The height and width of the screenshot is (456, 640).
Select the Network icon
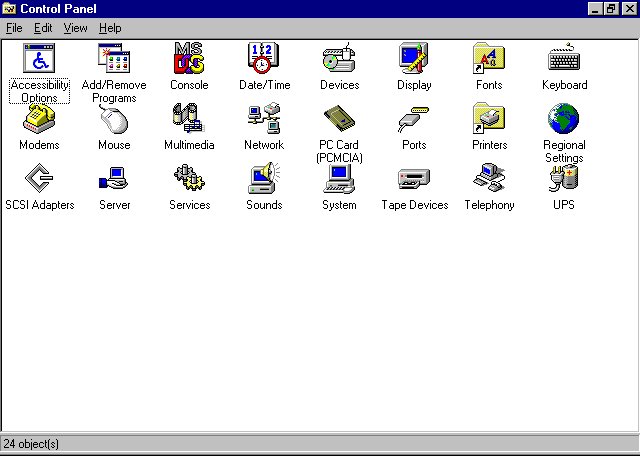[264, 119]
